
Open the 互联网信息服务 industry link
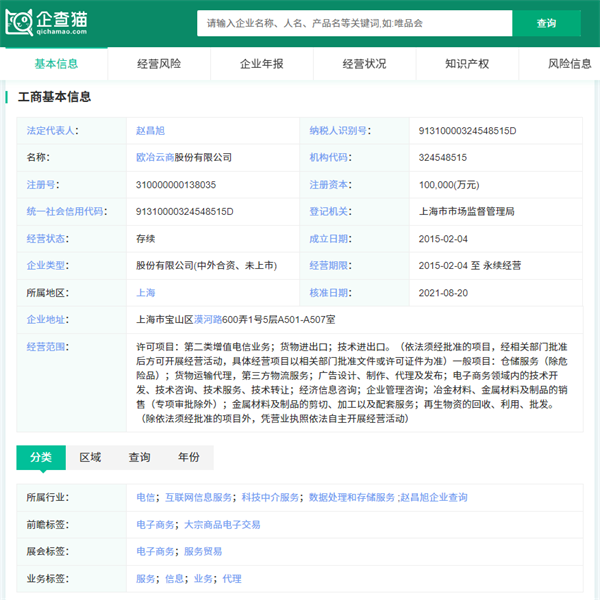198,497
